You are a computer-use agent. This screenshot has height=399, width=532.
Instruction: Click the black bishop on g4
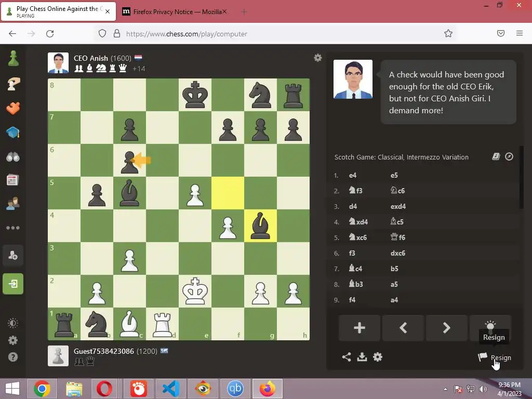pos(260,225)
